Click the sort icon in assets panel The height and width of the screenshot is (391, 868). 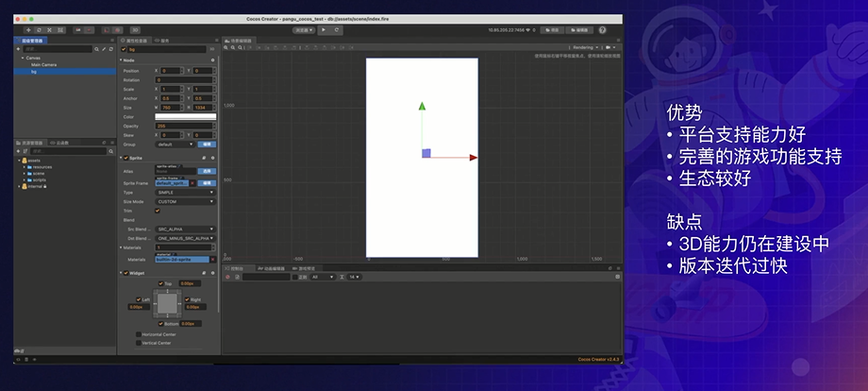click(x=25, y=151)
